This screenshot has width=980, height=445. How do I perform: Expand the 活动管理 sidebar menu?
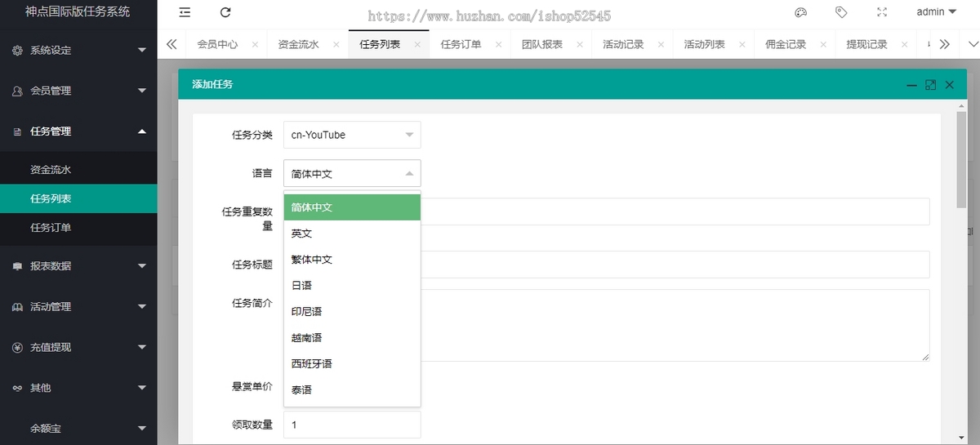coord(78,306)
